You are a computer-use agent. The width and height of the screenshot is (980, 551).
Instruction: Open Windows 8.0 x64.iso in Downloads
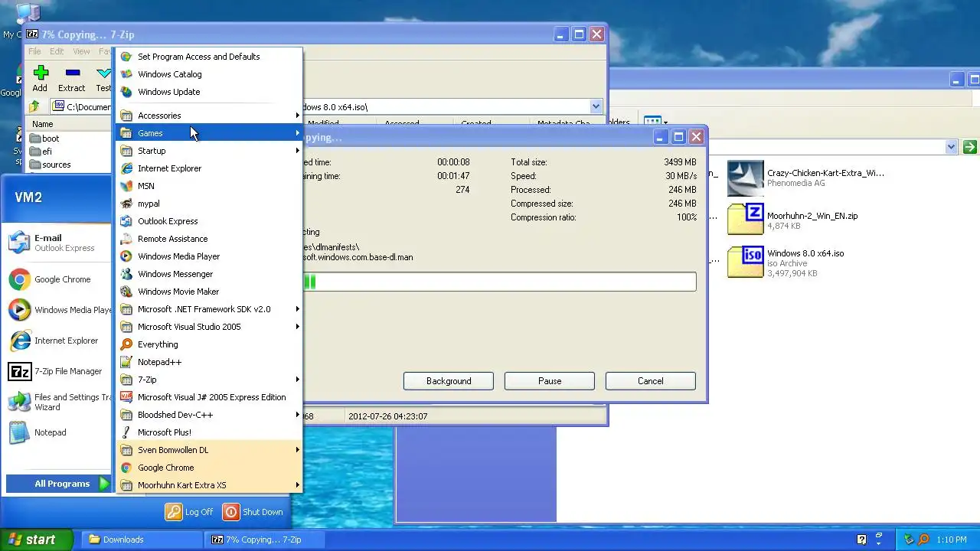(x=786, y=262)
